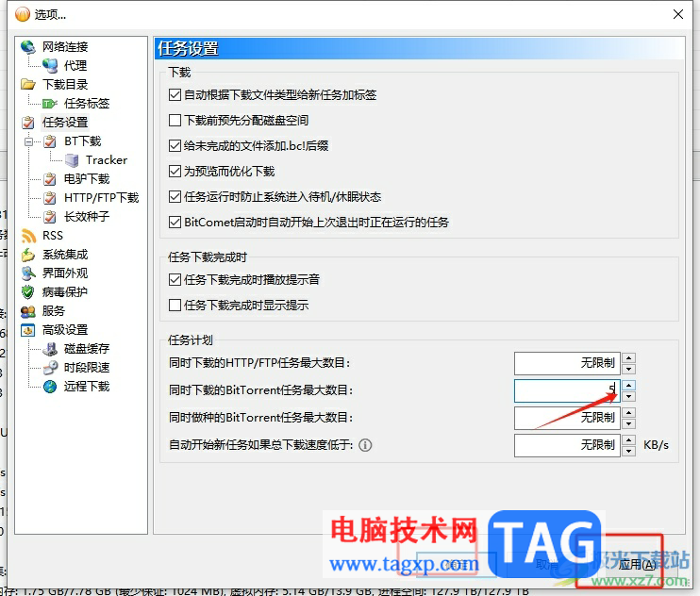Select 下载目录 in the options tree
Image resolution: width=700 pixels, height=596 pixels.
pyautogui.click(x=65, y=84)
